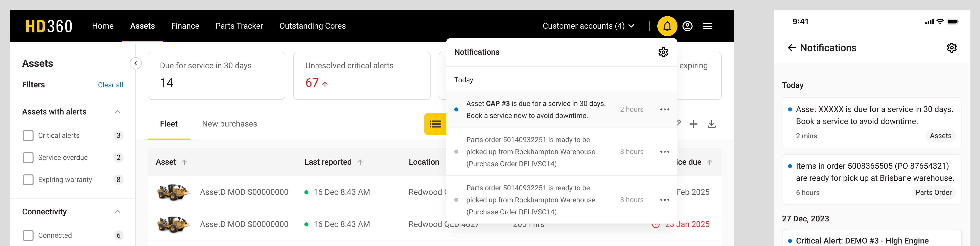
Task: Click the download icon
Action: (711, 124)
